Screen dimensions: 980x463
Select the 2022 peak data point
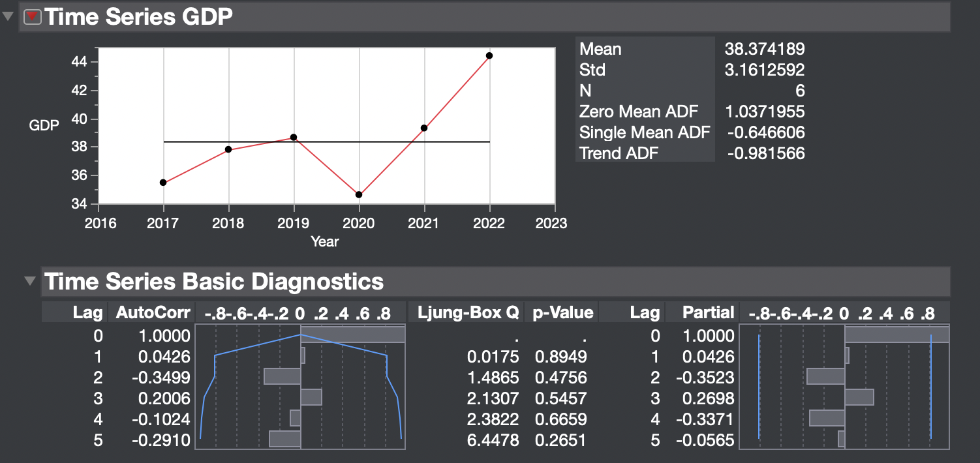pos(489,55)
